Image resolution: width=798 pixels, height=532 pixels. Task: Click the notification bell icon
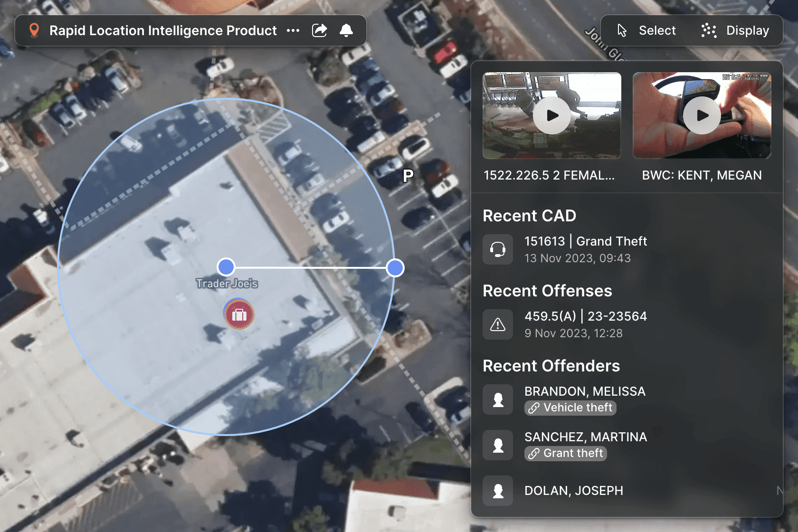click(x=346, y=30)
